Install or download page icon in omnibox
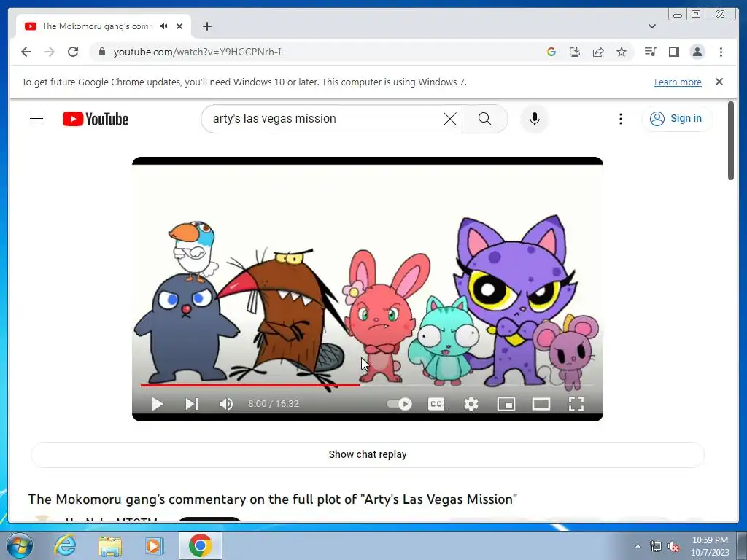 575,52
